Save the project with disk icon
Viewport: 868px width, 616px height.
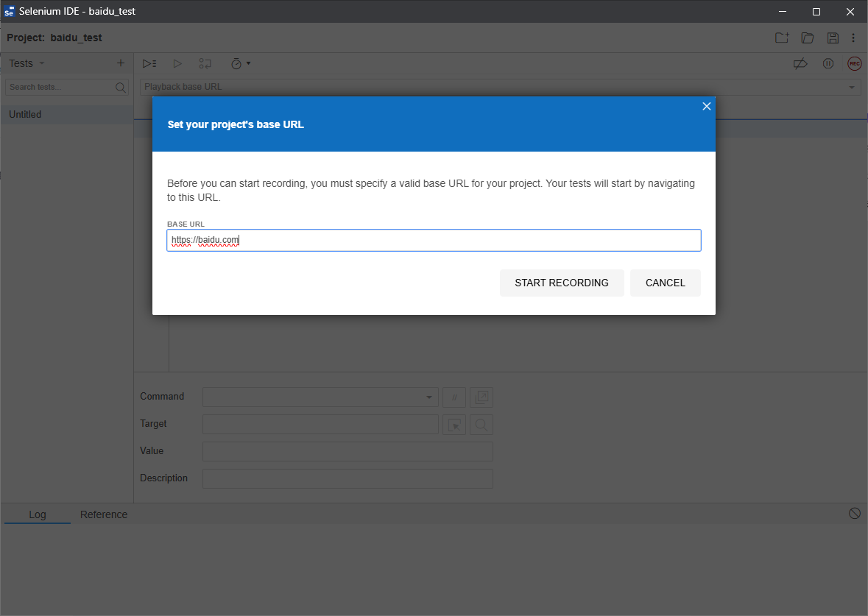pyautogui.click(x=833, y=38)
